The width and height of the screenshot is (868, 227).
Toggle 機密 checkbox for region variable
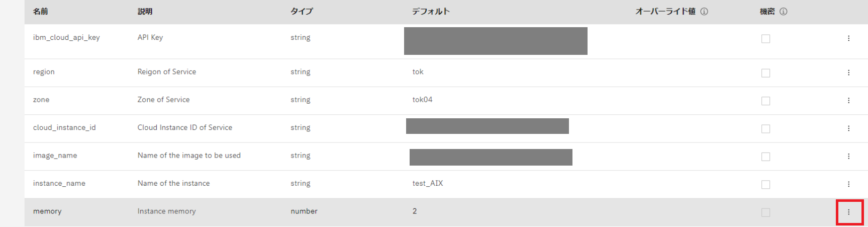(x=765, y=73)
